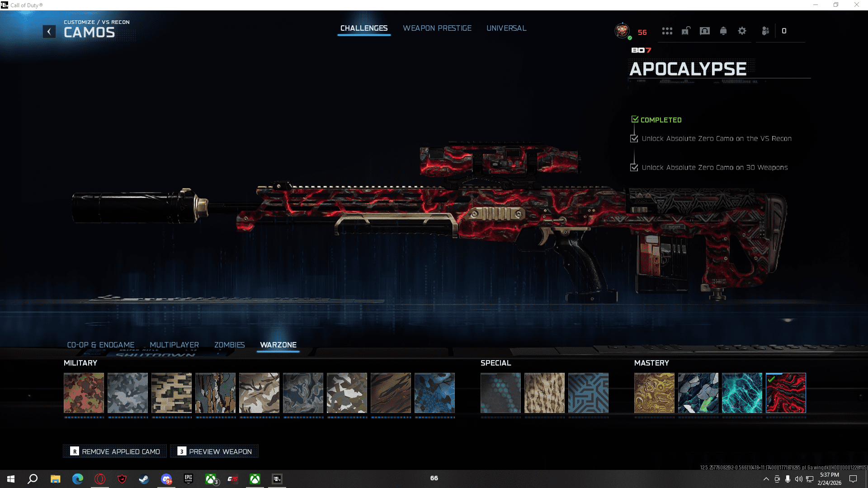Click Unlock Absolute Zero on VS Recon checkbox
The height and width of the screenshot is (488, 868).
[634, 139]
